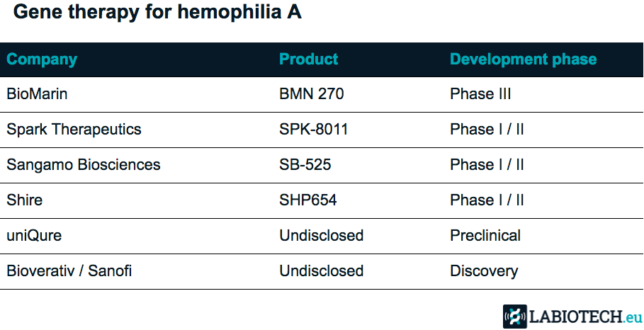
Task: Click the Development phase column header
Action: coord(524,59)
